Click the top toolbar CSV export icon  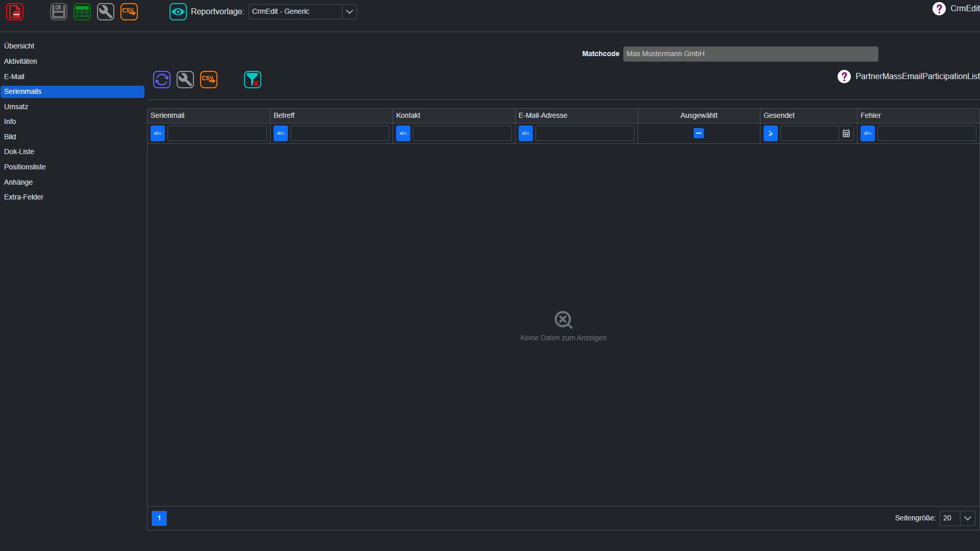point(129,12)
